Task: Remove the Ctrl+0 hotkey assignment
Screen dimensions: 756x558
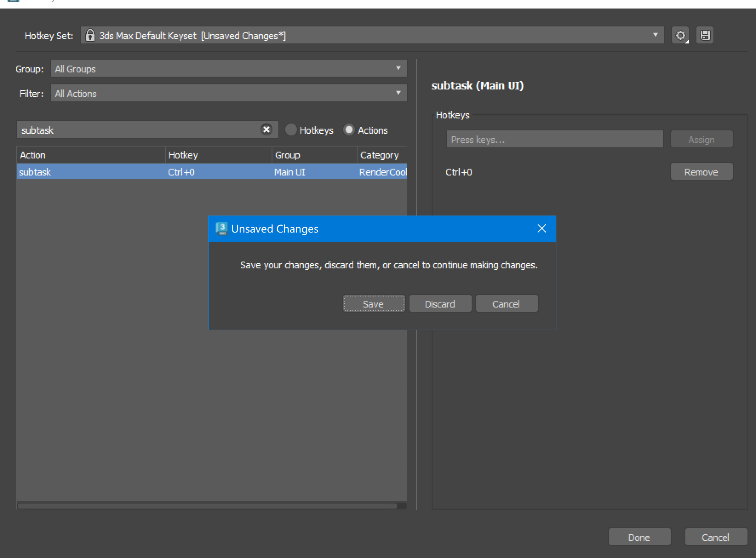Action: point(701,172)
